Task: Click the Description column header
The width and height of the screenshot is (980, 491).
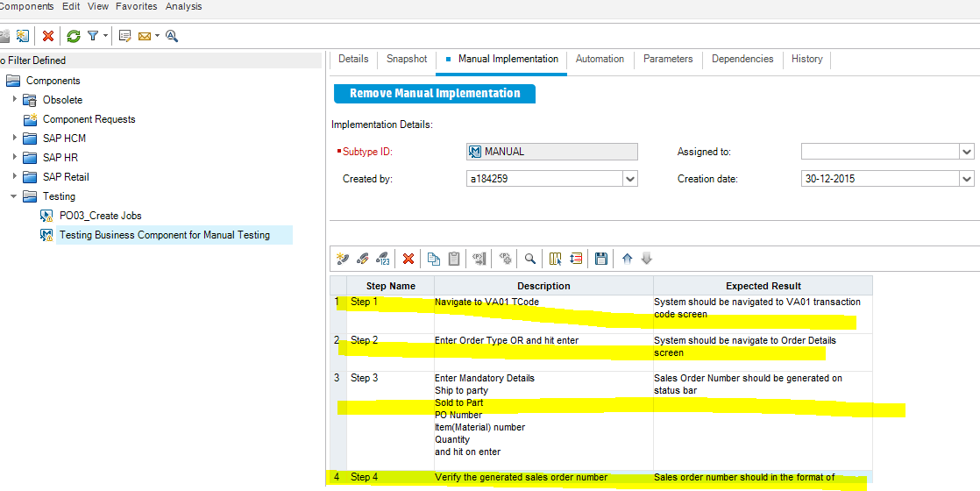Action: [543, 286]
